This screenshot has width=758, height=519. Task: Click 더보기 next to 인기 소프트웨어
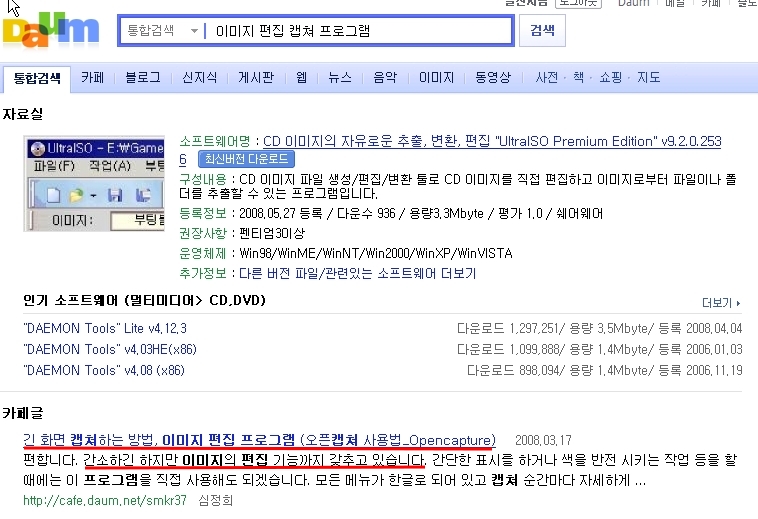[x=721, y=303]
